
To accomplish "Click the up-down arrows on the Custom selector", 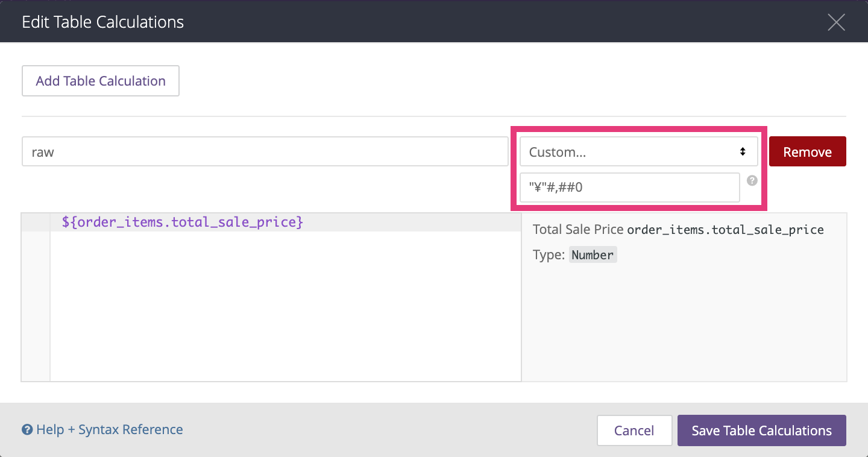I will point(741,152).
